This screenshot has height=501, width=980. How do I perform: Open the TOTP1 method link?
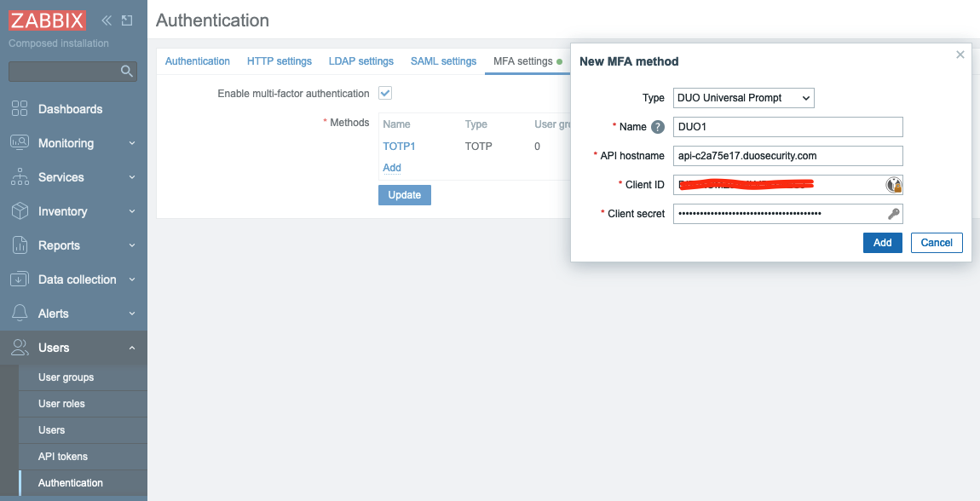pos(399,147)
